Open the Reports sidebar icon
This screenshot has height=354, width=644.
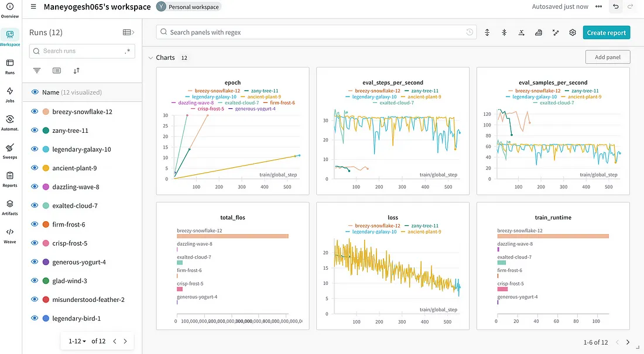[x=10, y=180]
